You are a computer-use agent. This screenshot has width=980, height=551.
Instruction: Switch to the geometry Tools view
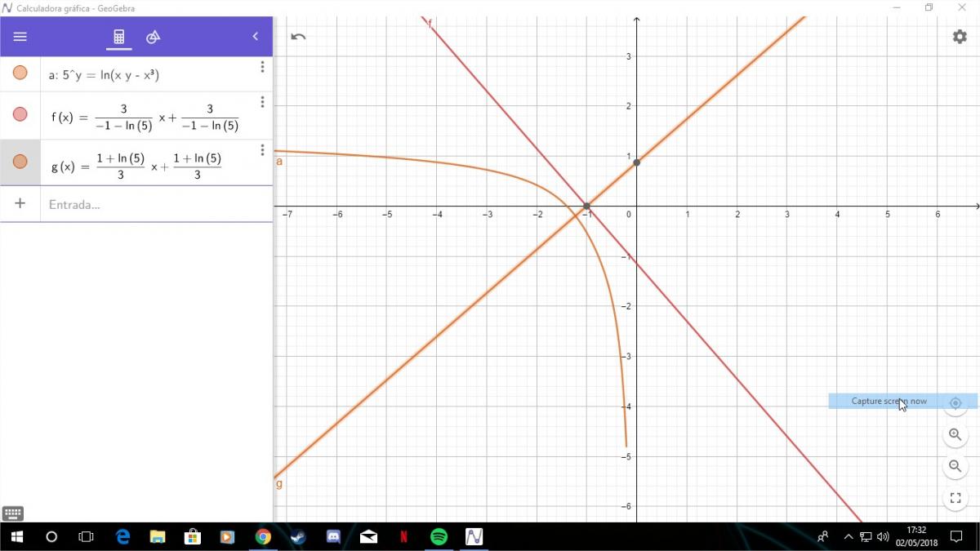point(153,37)
